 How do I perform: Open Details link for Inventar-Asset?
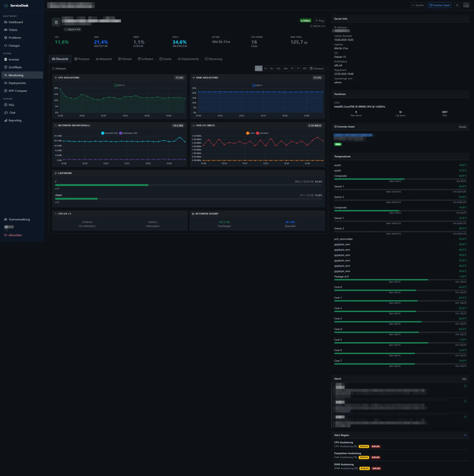[x=462, y=127]
